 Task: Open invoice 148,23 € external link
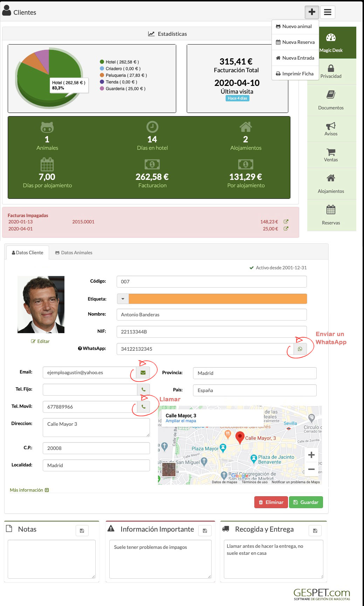click(x=286, y=222)
